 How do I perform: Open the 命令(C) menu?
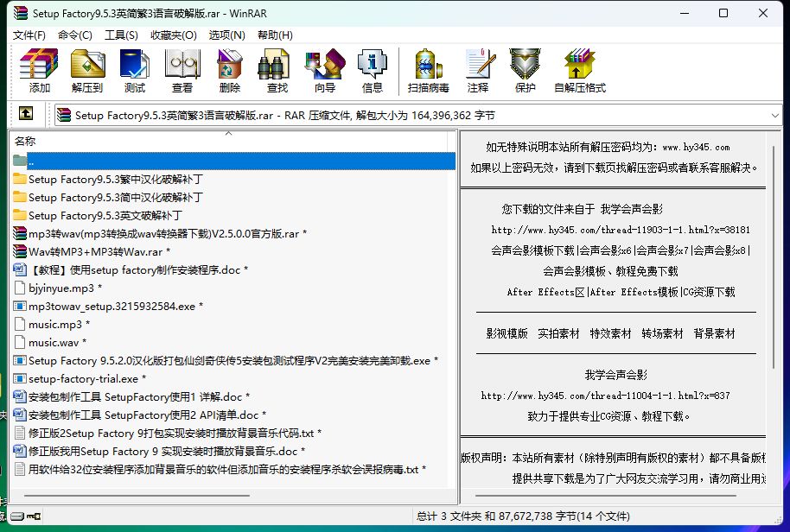pos(75,35)
